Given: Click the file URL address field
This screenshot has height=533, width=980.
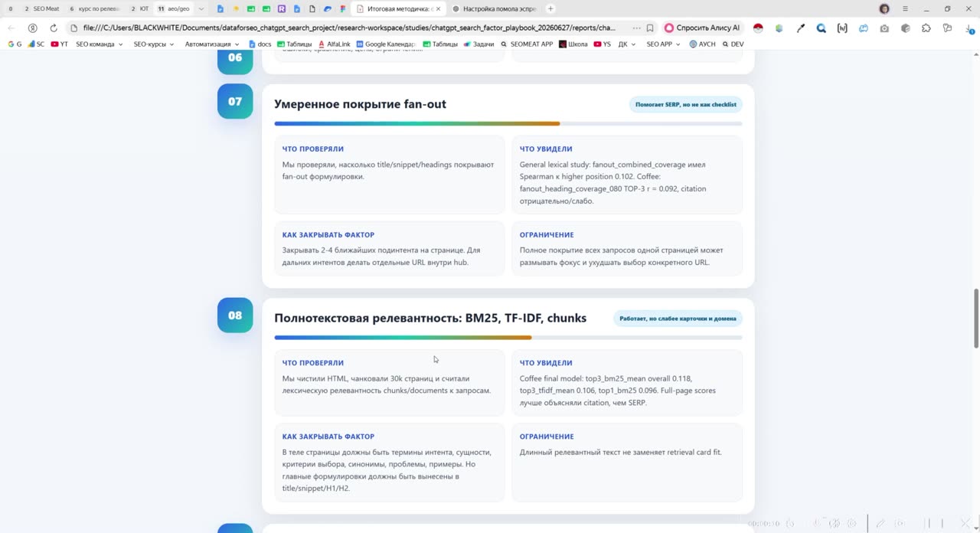Looking at the screenshot, I should click(349, 28).
